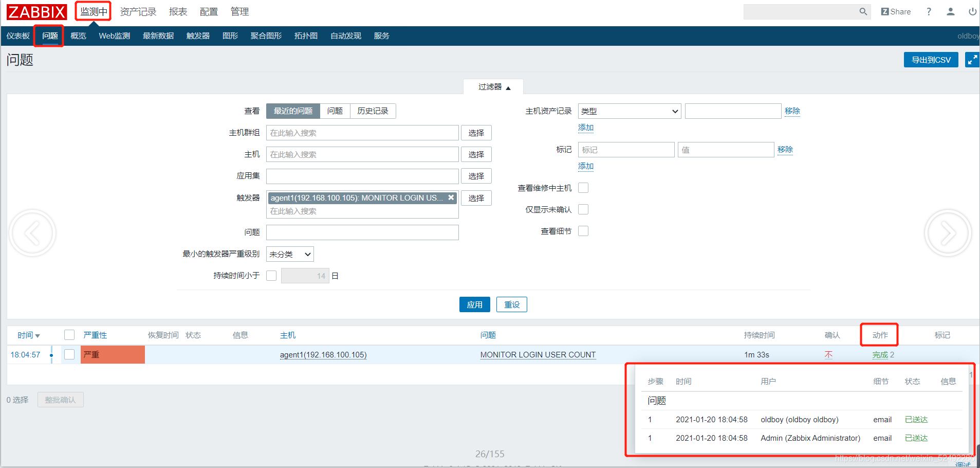Switch to the 问题 submenu
980x468 pixels.
[x=50, y=35]
